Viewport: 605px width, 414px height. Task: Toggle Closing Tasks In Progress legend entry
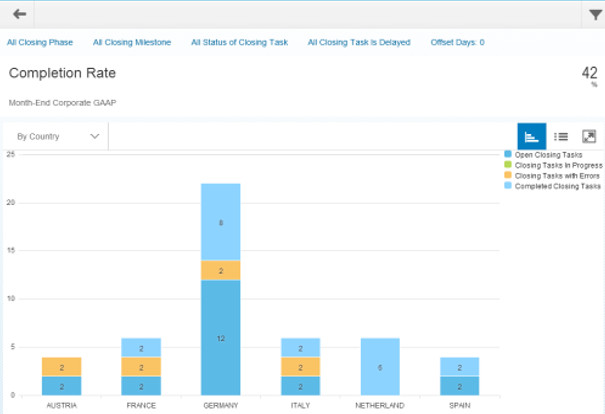[556, 165]
